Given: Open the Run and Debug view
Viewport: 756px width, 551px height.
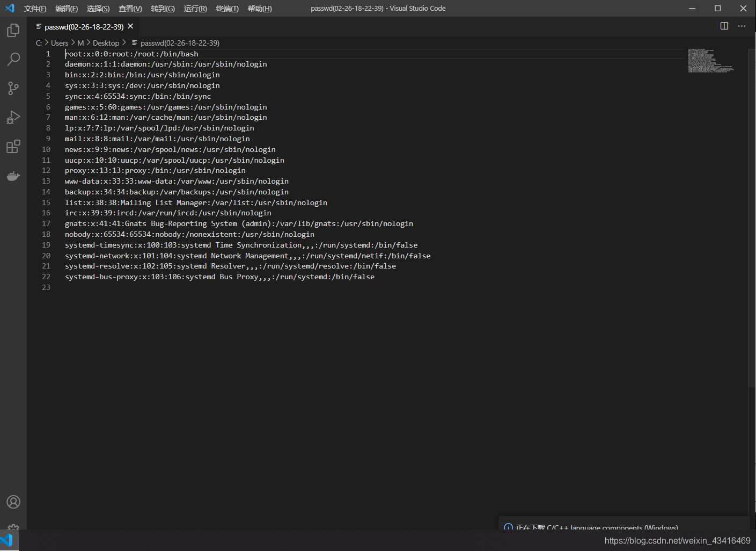Looking at the screenshot, I should (13, 117).
